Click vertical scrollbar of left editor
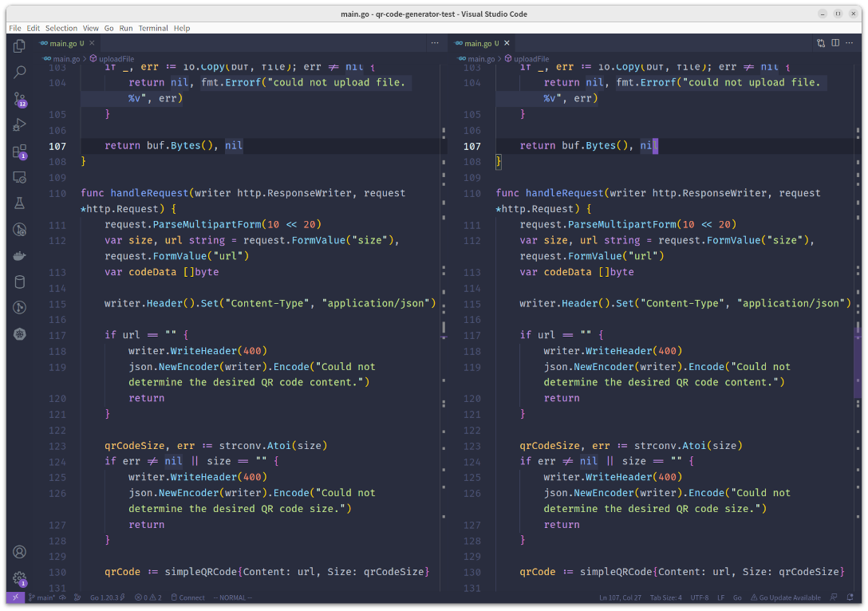Screen dimensions: 868x611 pos(444,326)
